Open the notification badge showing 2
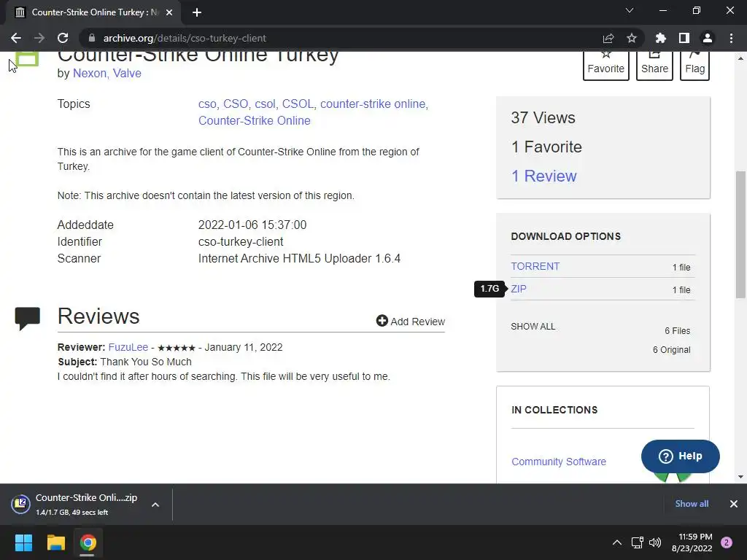Viewport: 747px width, 560px height. (727, 542)
